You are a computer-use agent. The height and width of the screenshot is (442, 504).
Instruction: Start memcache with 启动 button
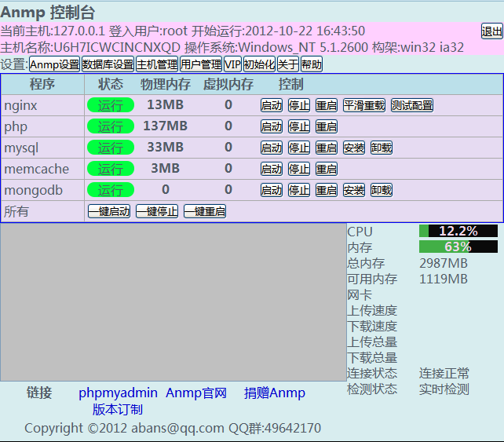[x=272, y=169]
